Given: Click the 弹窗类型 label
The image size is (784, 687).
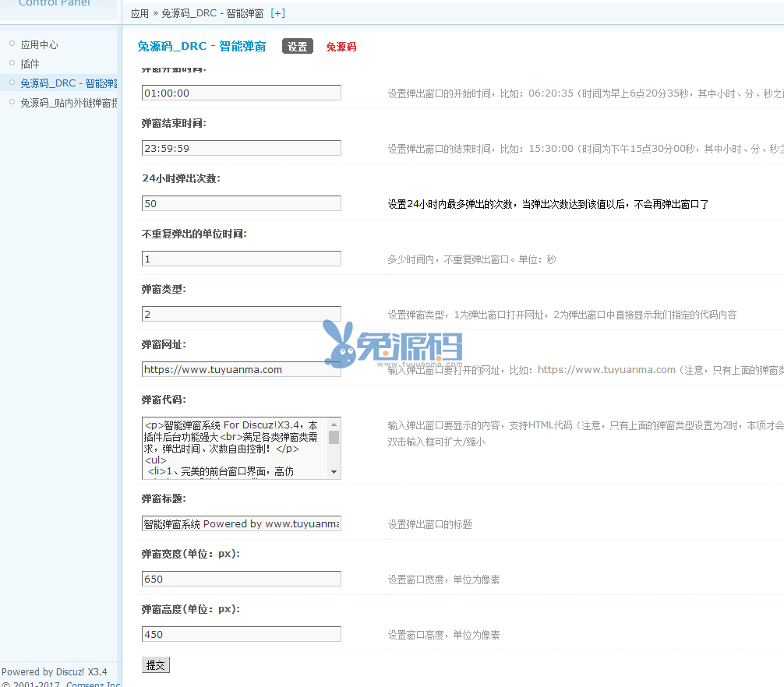Looking at the screenshot, I should (x=164, y=289).
